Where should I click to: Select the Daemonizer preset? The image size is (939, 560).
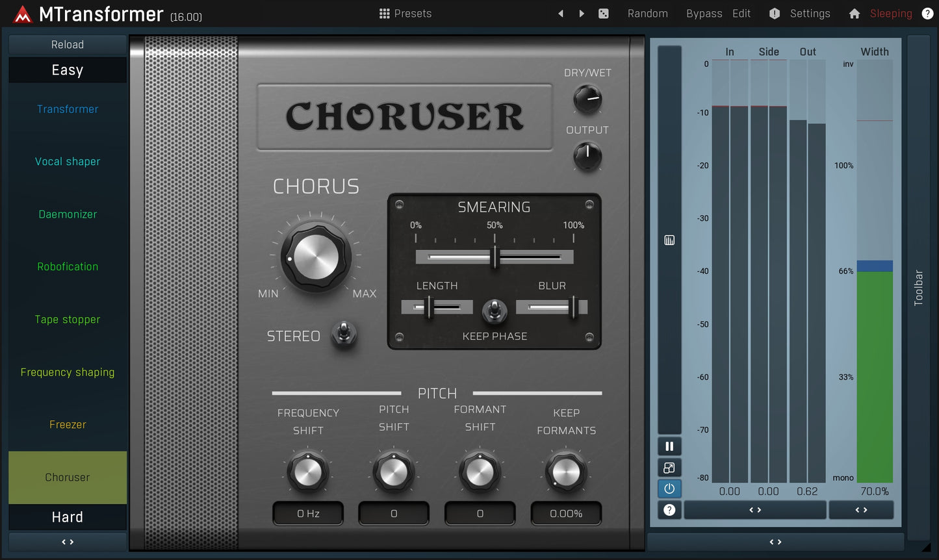[67, 214]
